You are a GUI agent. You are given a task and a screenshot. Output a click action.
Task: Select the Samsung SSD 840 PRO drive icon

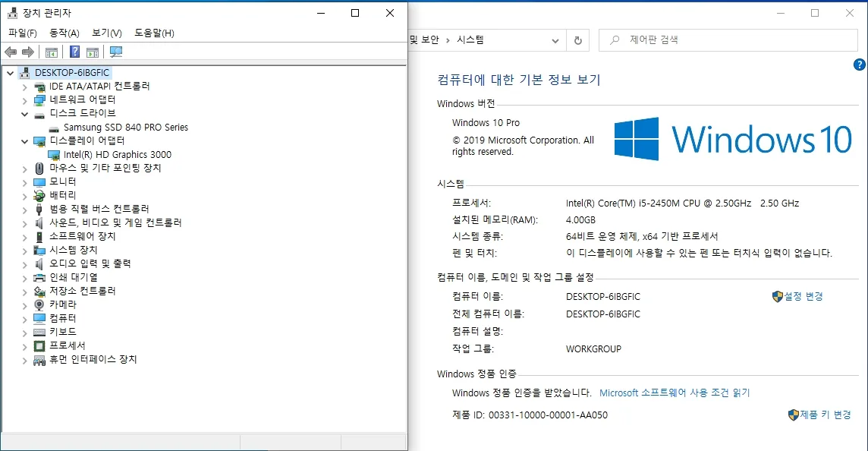[x=54, y=128]
